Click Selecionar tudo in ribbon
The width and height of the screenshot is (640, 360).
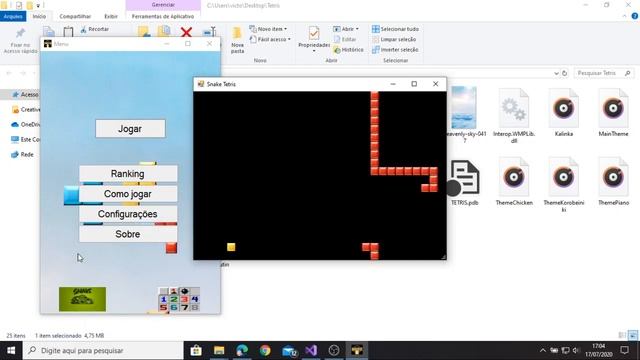click(396, 29)
